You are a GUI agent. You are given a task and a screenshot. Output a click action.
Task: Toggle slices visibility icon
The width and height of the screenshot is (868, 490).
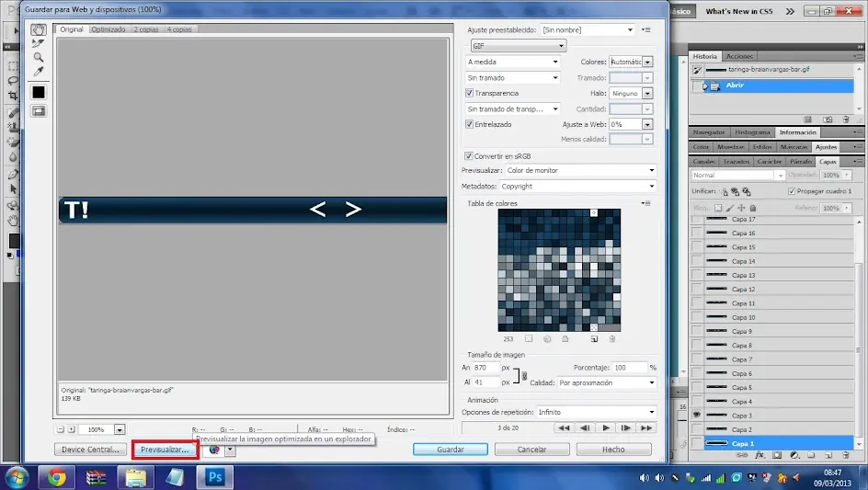coord(39,111)
